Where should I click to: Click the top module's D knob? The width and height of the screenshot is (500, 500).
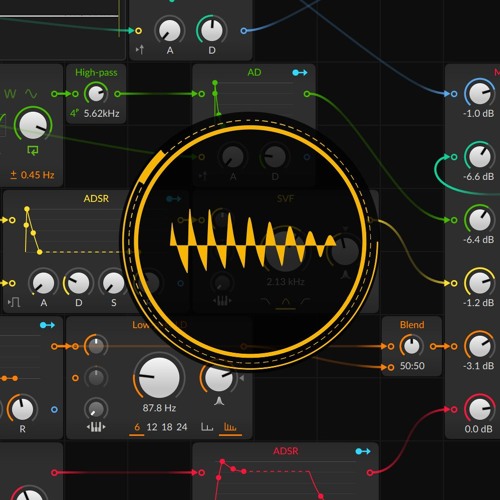click(x=212, y=31)
